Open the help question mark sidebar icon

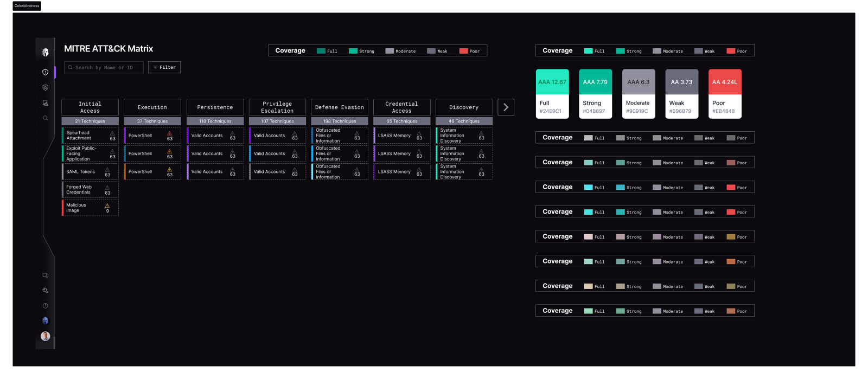pos(46,306)
